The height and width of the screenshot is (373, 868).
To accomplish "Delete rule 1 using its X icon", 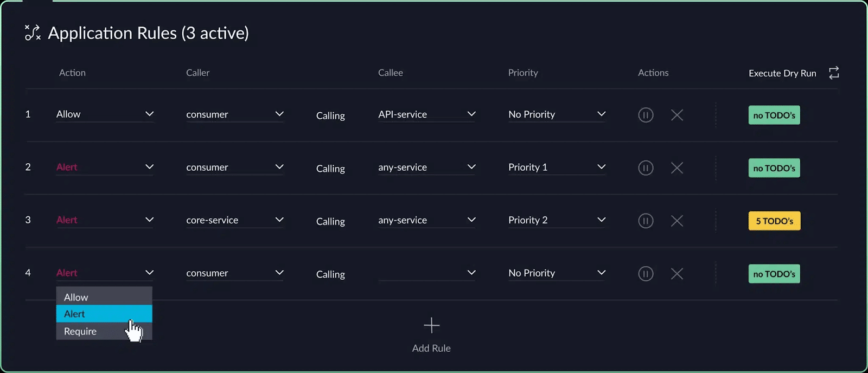I will 676,115.
